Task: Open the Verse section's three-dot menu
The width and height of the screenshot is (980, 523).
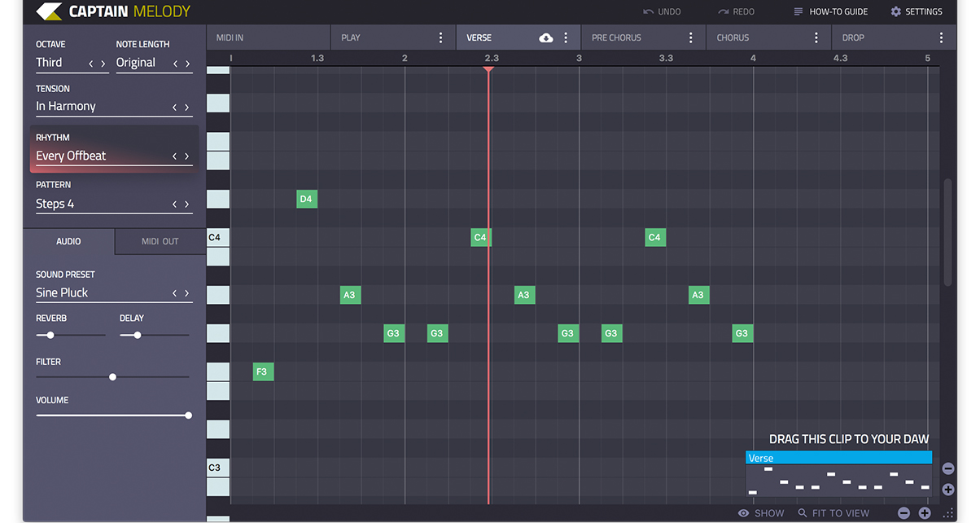Action: 566,37
